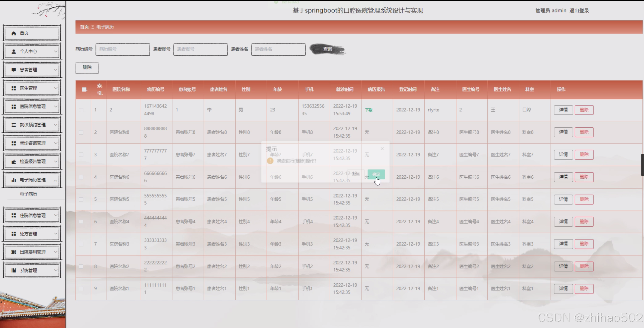Click the bar chart icon beside 电子病历管理
Screen dimensions: 644x328
point(14,180)
